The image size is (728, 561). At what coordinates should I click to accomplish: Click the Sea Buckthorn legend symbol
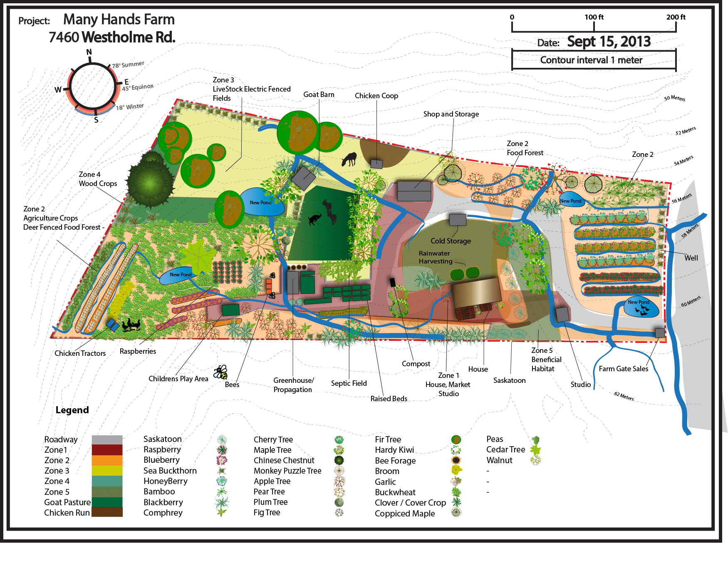(222, 471)
